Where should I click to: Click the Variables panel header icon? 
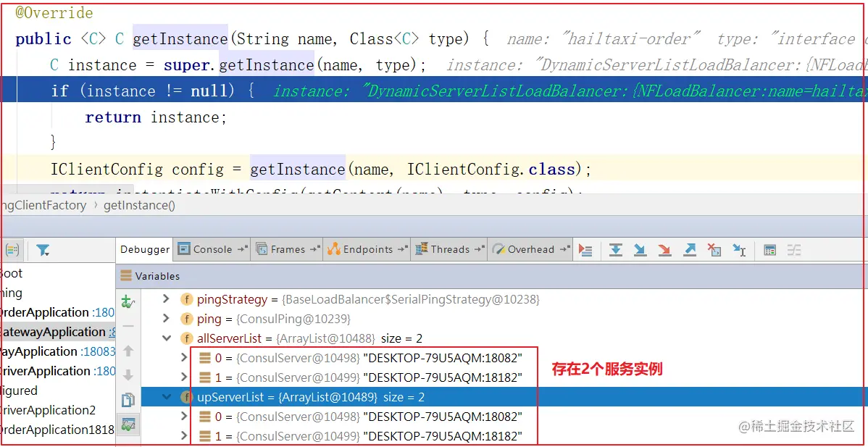click(x=126, y=275)
